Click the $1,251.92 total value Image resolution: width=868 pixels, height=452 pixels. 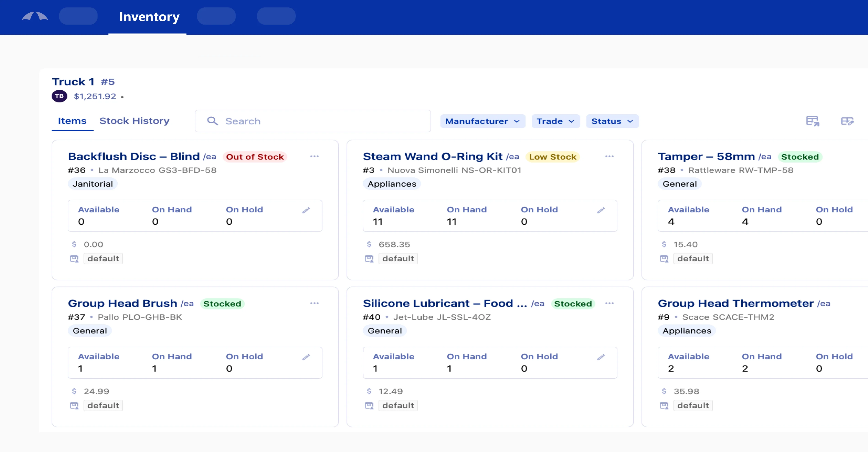point(95,96)
